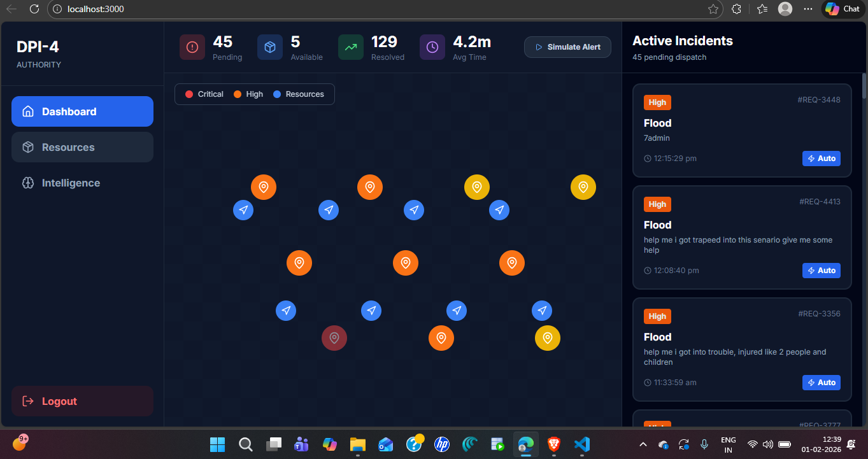This screenshot has height=459, width=868.
Task: Click the brain icon beside Intelligence
Action: [27, 183]
